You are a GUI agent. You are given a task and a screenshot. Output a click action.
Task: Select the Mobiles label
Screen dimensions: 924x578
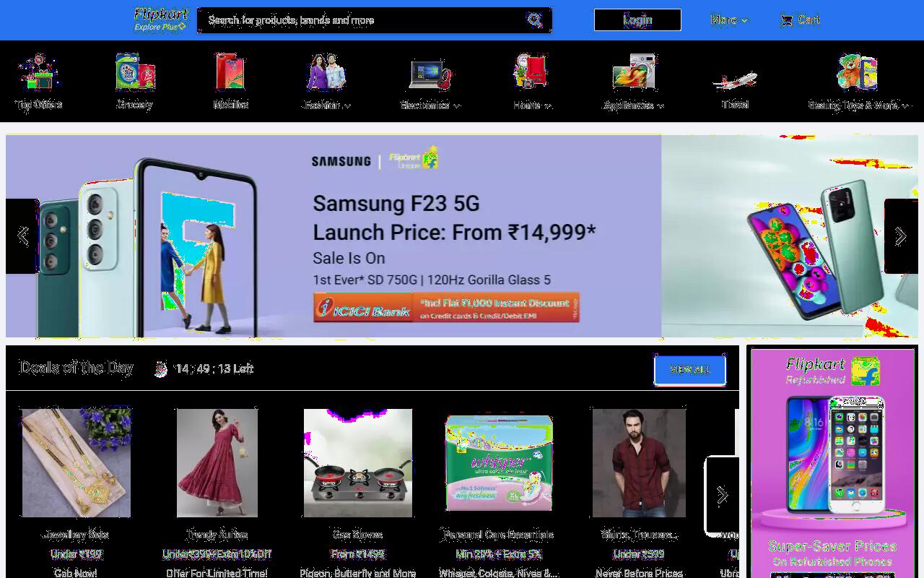(231, 105)
